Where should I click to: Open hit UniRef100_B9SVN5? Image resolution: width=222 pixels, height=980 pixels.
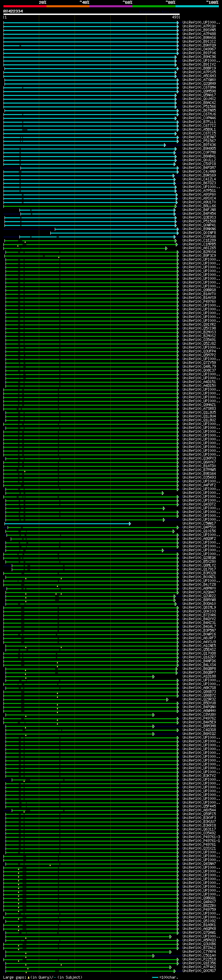[x=199, y=30]
